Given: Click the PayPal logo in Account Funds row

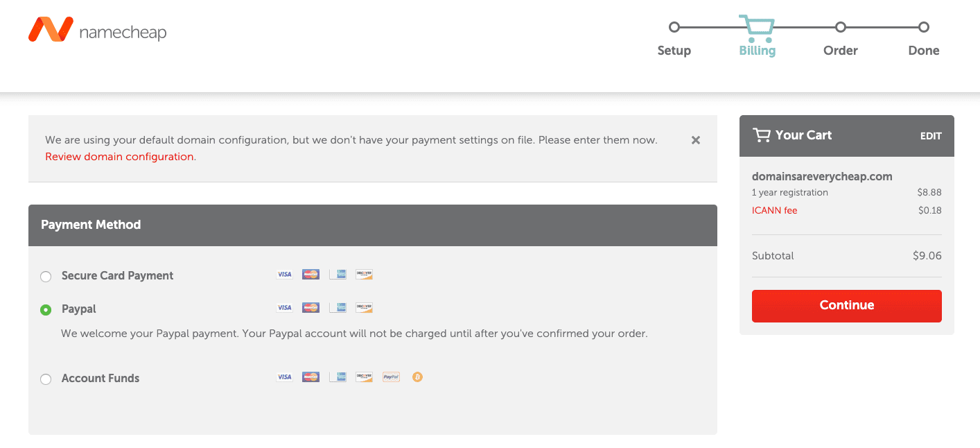Looking at the screenshot, I should (x=391, y=377).
